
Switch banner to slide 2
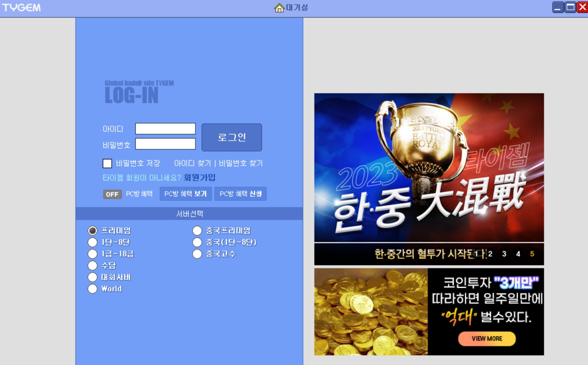pos(490,254)
